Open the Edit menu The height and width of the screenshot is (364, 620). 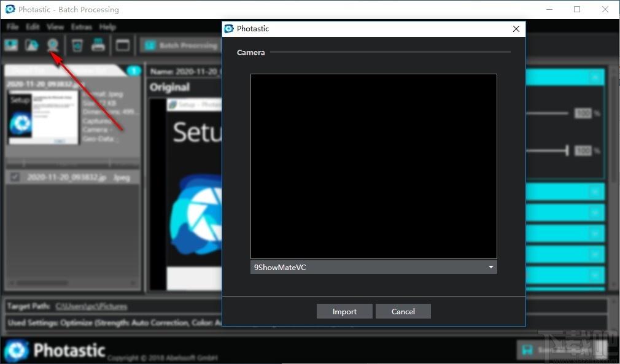(33, 27)
